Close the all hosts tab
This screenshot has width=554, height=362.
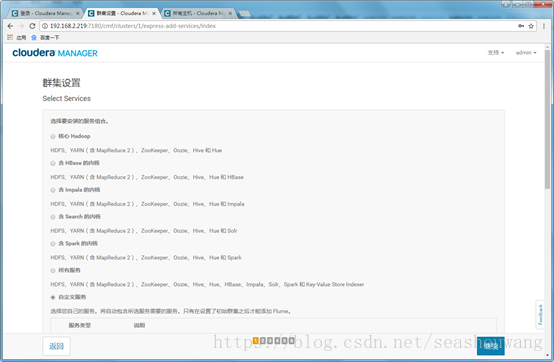pyautogui.click(x=230, y=13)
